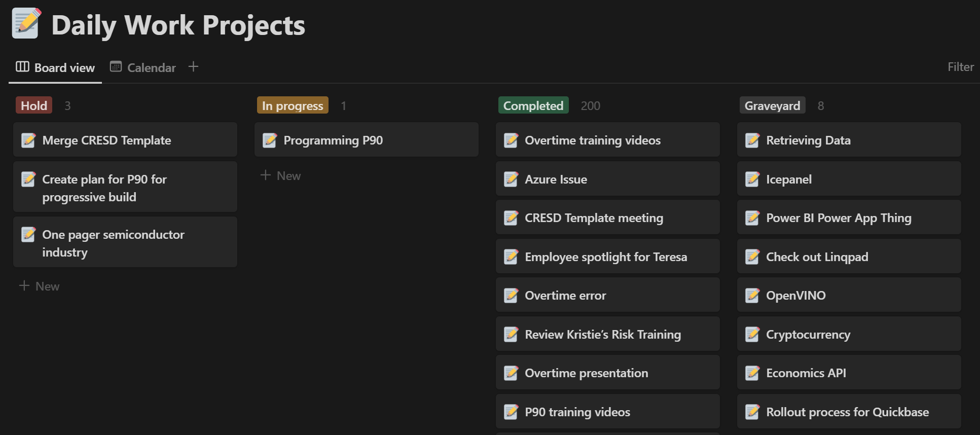
Task: Click the Completed column count 200
Action: click(590, 105)
